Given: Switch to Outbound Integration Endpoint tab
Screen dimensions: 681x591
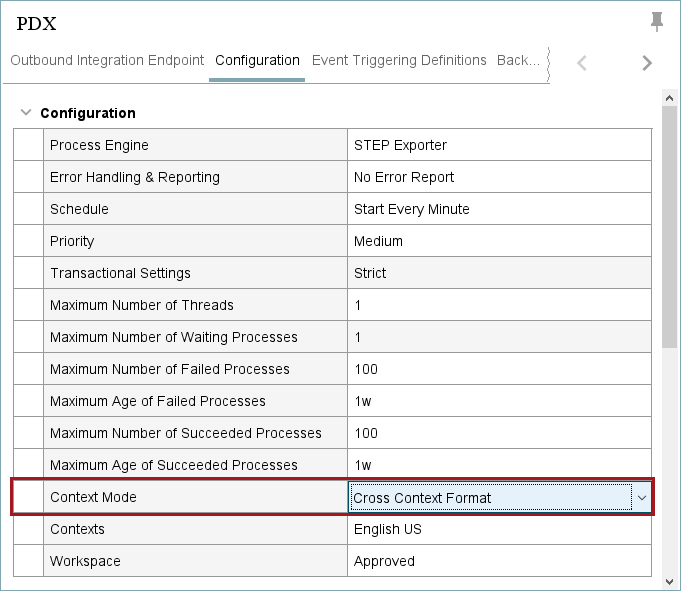Looking at the screenshot, I should point(107,60).
